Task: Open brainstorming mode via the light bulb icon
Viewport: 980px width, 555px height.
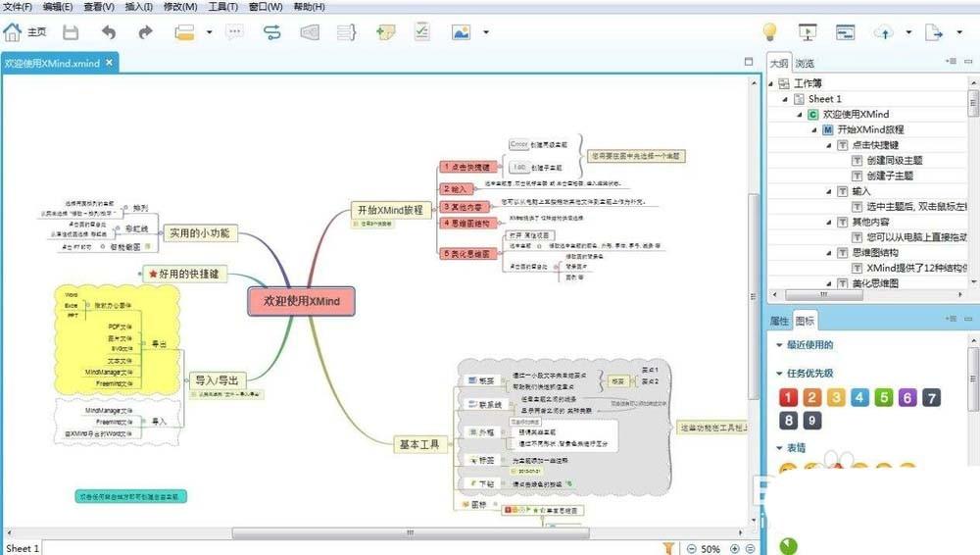Action: click(770, 32)
